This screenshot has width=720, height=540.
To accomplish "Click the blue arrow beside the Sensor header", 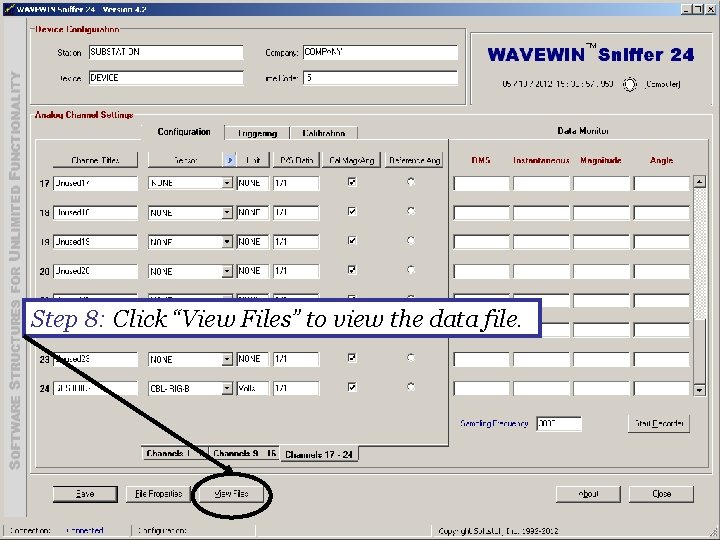I will [x=230, y=160].
